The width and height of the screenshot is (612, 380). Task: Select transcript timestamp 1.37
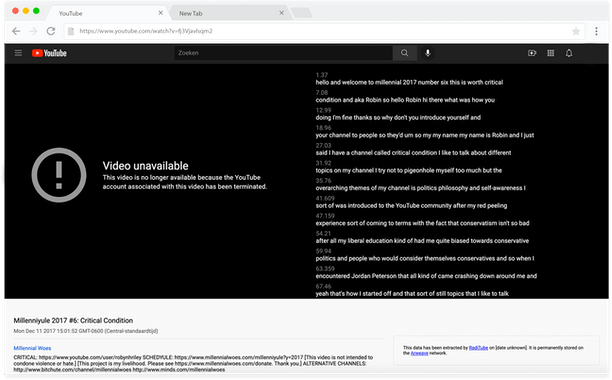[x=322, y=75]
